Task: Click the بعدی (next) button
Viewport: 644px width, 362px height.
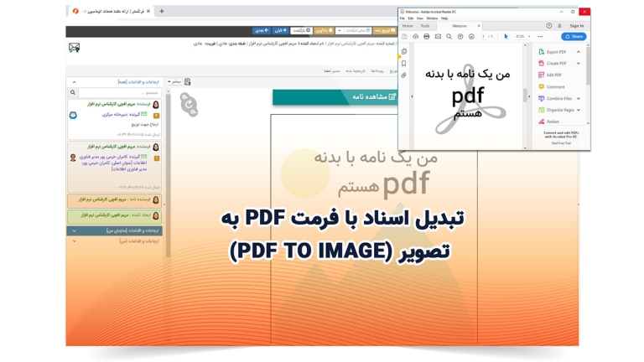Action: tap(262, 31)
